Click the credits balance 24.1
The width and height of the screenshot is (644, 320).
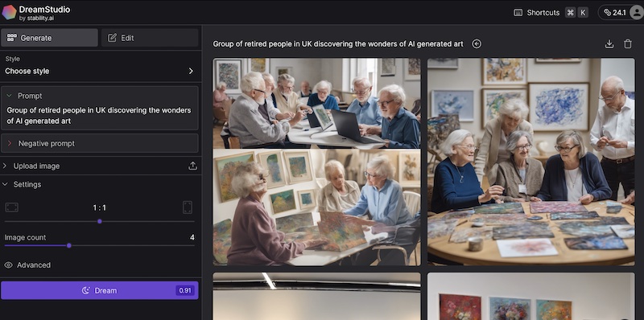pyautogui.click(x=615, y=13)
